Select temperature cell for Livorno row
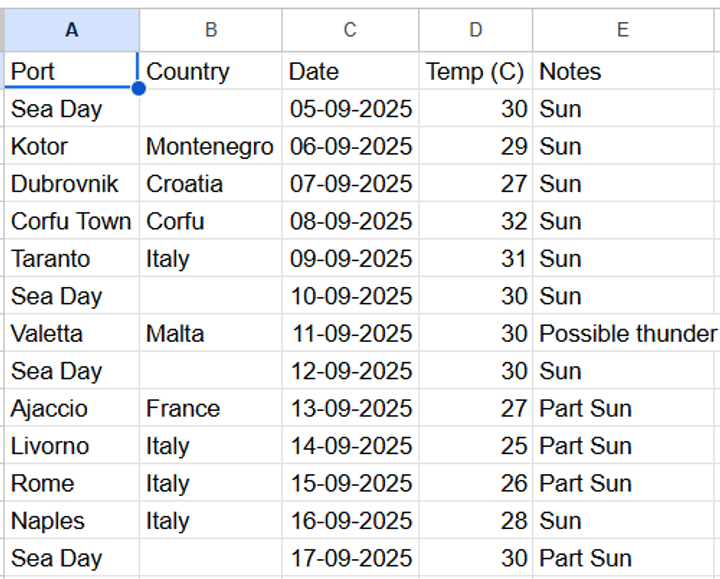This screenshot has height=579, width=720. 476,445
